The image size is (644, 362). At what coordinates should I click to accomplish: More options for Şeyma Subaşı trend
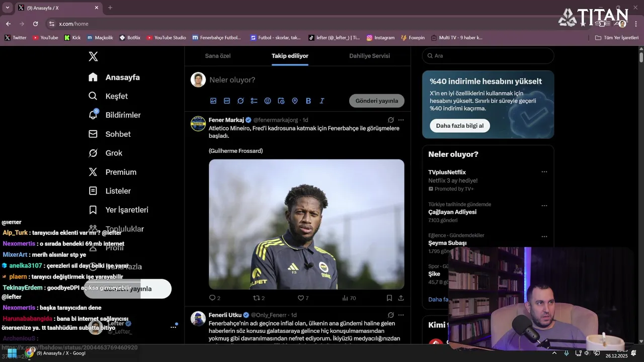pyautogui.click(x=544, y=236)
